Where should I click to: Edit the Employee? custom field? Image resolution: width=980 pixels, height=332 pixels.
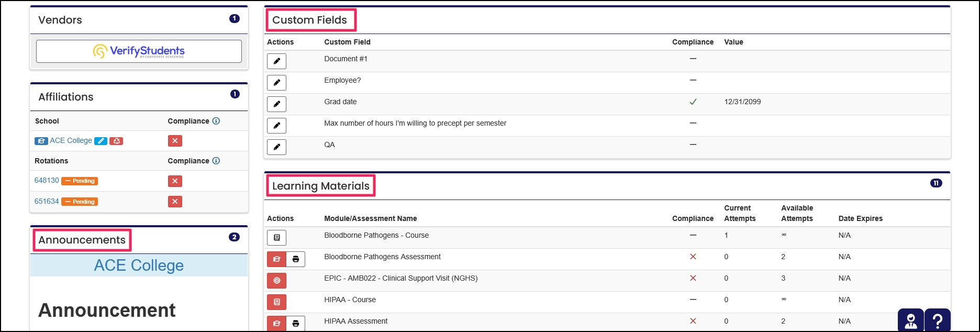pos(276,82)
